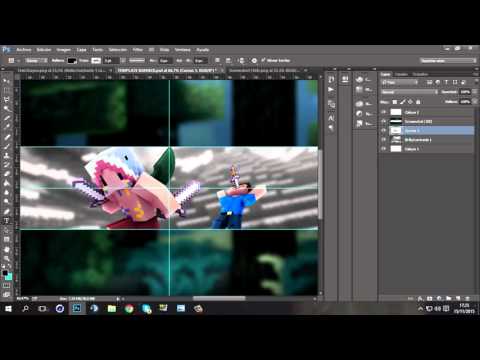Select the Zoom tool
Screen dimensions: 480x360
pyautogui.click(x=6, y=258)
